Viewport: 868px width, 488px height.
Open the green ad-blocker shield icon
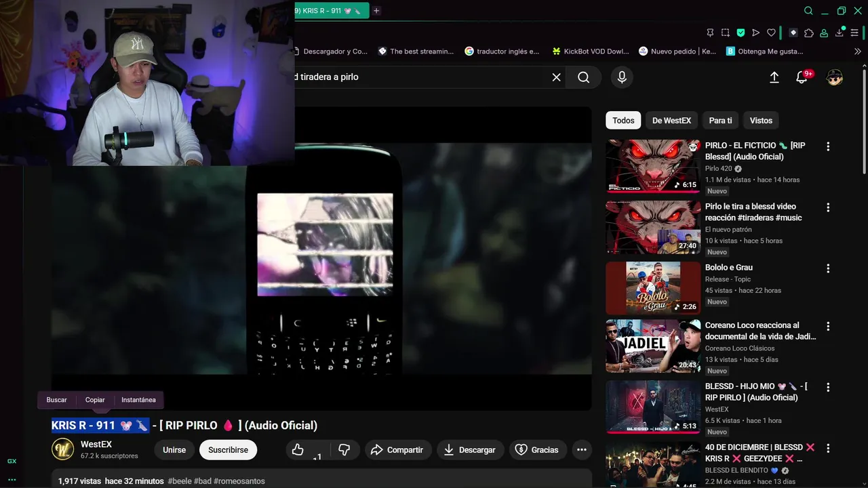pos(741,33)
